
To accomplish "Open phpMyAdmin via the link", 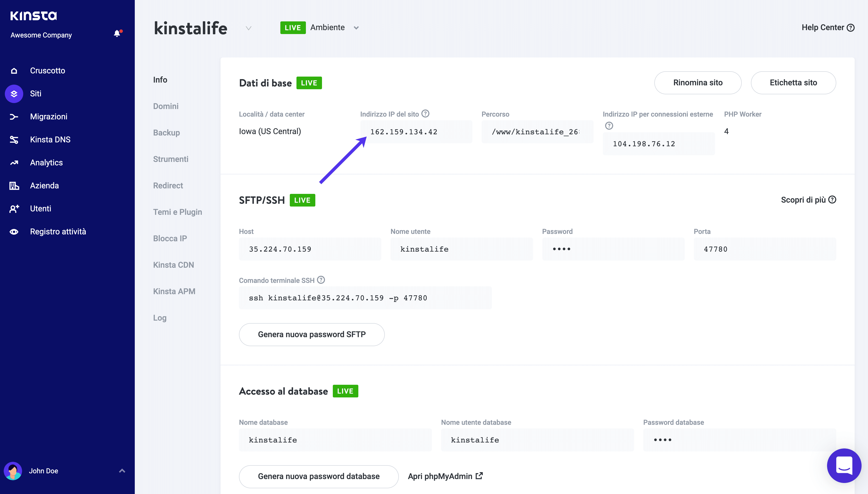I will click(445, 476).
